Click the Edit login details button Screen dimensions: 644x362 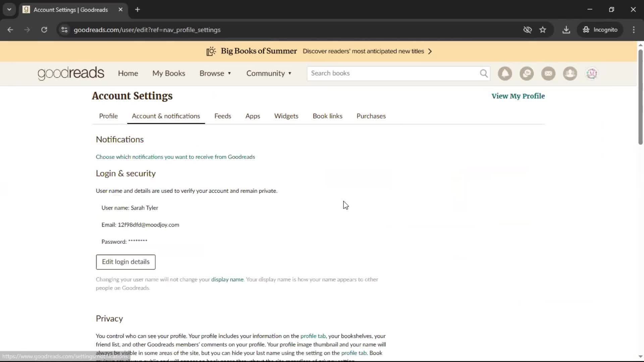(x=126, y=262)
